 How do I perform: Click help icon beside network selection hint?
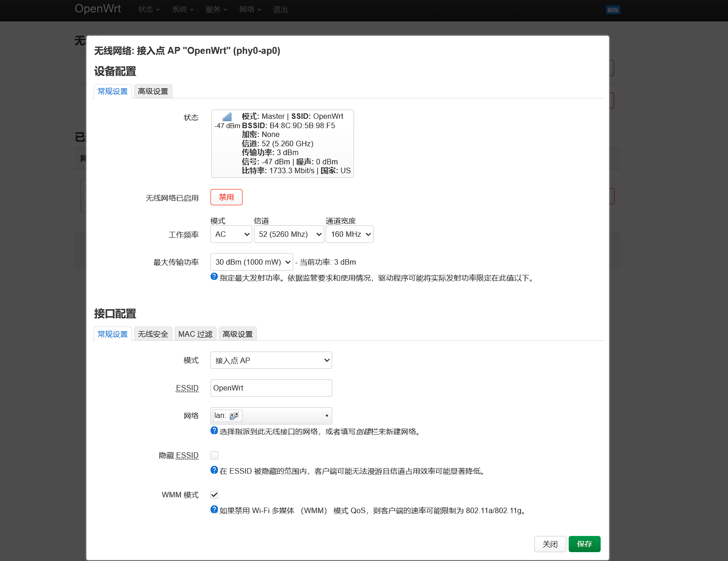214,431
